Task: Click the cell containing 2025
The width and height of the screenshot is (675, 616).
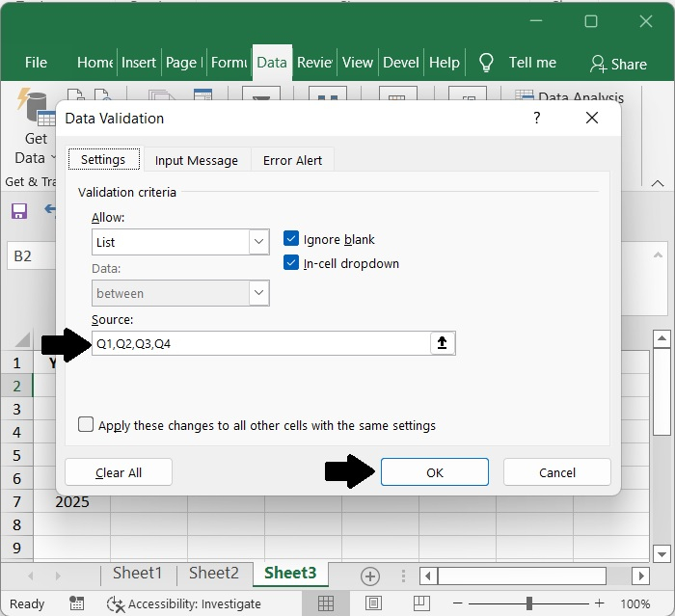Action: coord(72,501)
